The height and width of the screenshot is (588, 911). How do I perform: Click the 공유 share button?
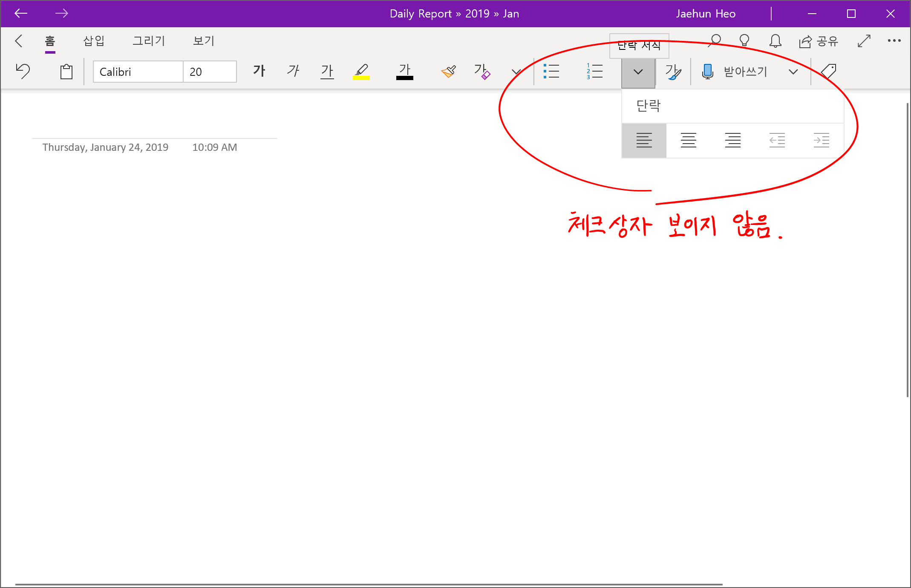[x=819, y=41]
